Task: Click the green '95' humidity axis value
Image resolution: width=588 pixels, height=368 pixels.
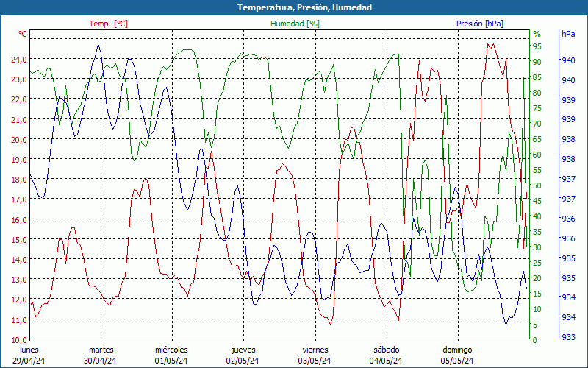Action: tap(537, 46)
